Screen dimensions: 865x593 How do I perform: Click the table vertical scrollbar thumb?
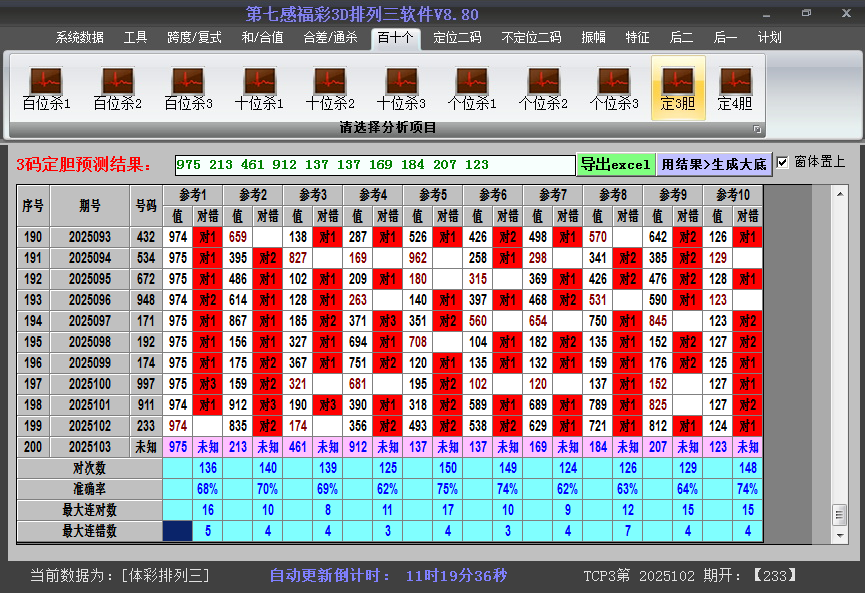[839, 515]
